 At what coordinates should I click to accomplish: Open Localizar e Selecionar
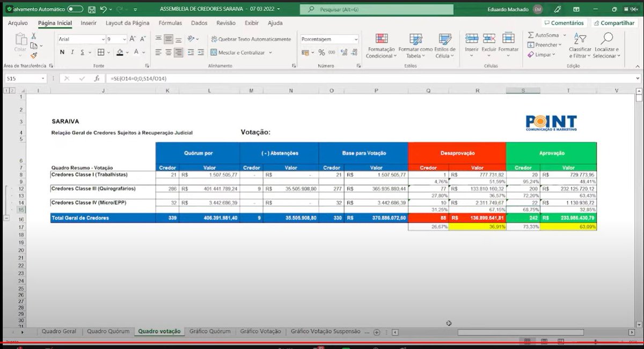point(606,46)
